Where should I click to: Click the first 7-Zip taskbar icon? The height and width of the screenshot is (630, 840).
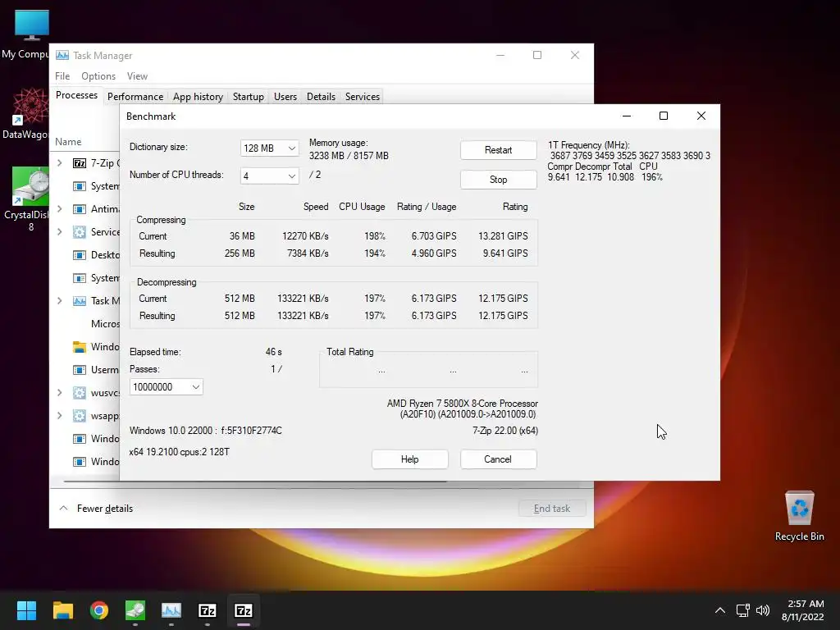point(208,610)
